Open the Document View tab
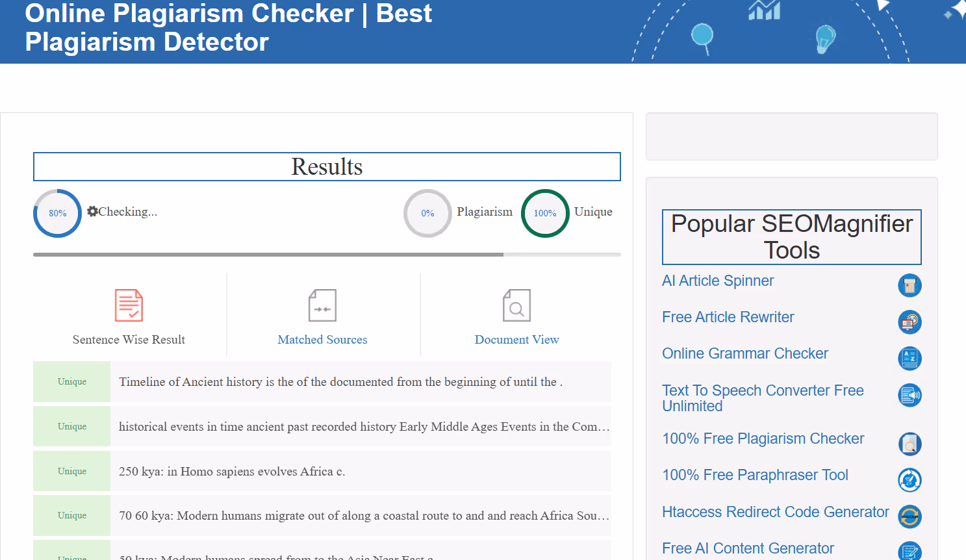The image size is (966, 560). pos(516,339)
